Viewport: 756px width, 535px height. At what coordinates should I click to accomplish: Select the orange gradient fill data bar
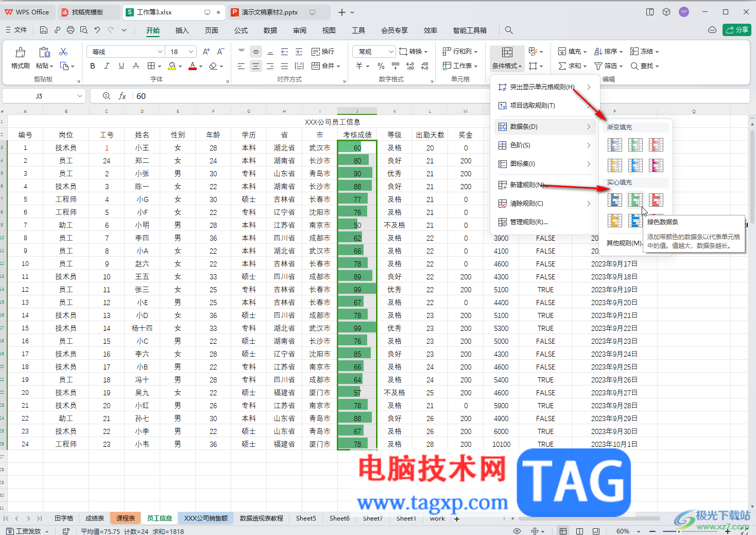615,165
